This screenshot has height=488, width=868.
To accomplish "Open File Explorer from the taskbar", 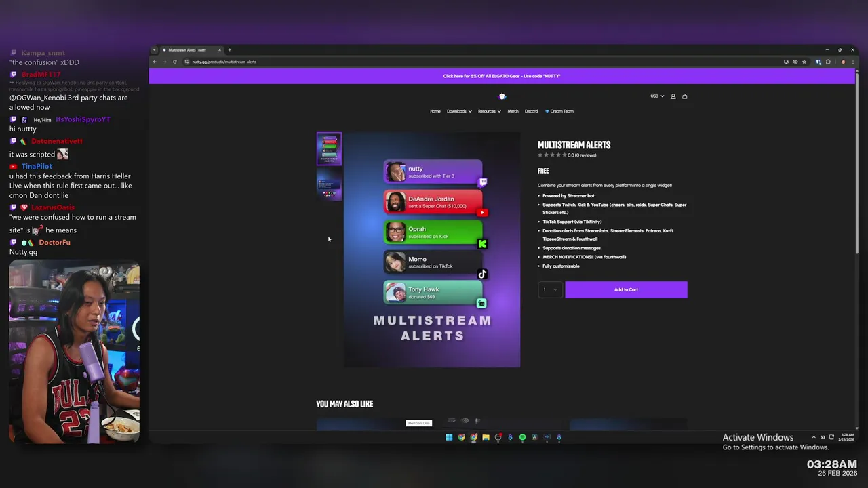I will point(486,437).
